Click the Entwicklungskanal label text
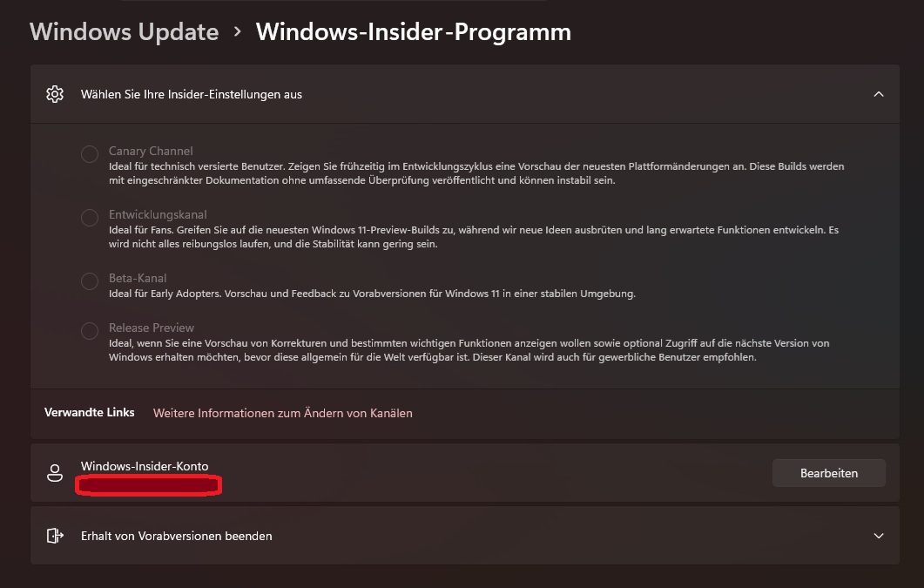Viewport: 924px width, 588px height. [x=158, y=214]
